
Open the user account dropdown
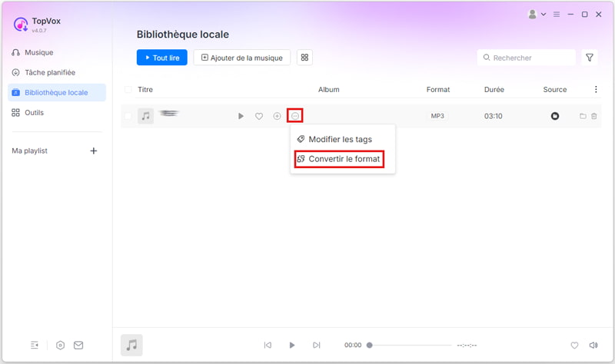pyautogui.click(x=537, y=15)
